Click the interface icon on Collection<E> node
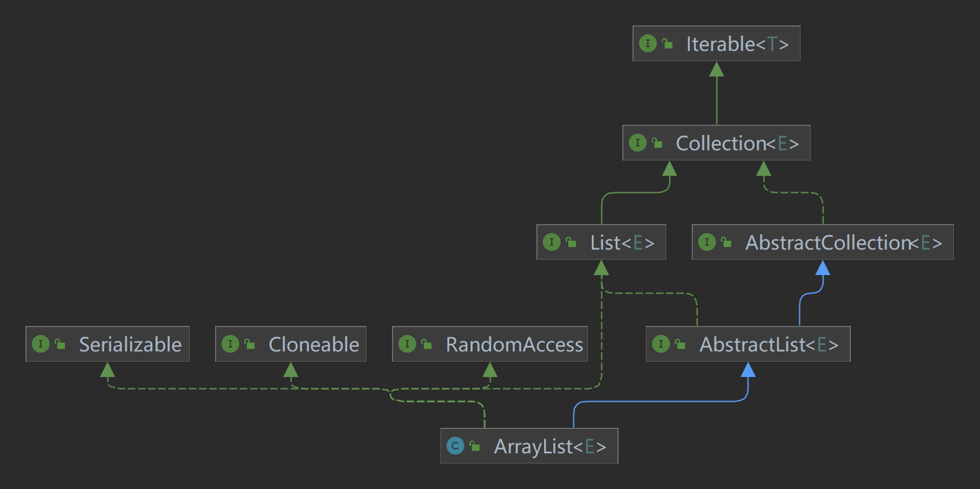 coord(638,143)
